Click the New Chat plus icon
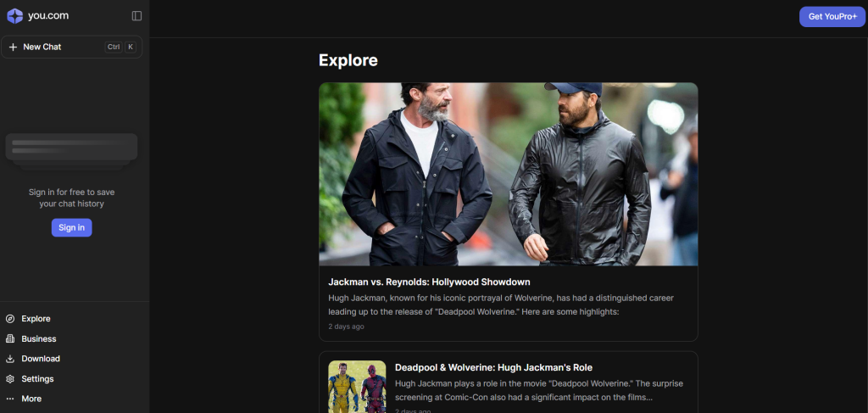Screen dimensions: 868x413 coord(13,47)
